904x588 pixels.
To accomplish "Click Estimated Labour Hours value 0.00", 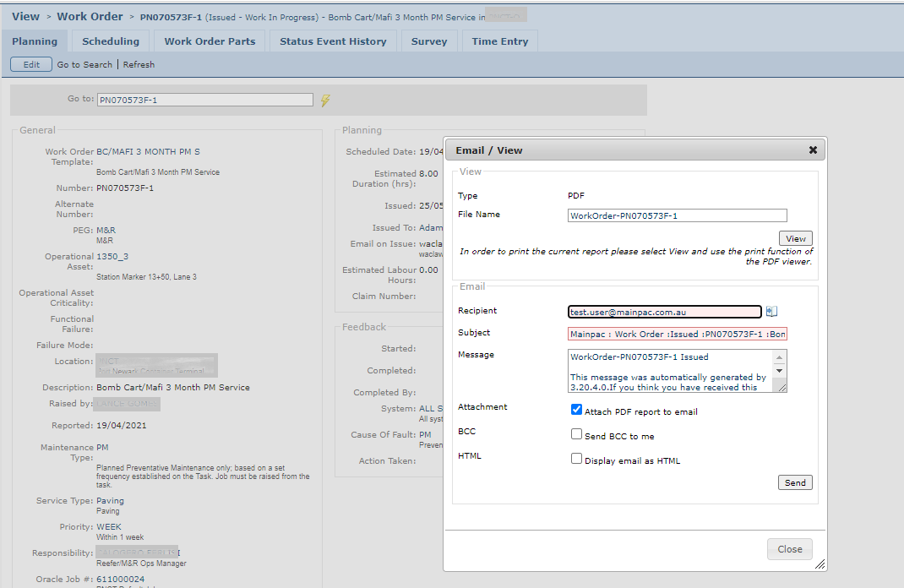I will tap(428, 269).
